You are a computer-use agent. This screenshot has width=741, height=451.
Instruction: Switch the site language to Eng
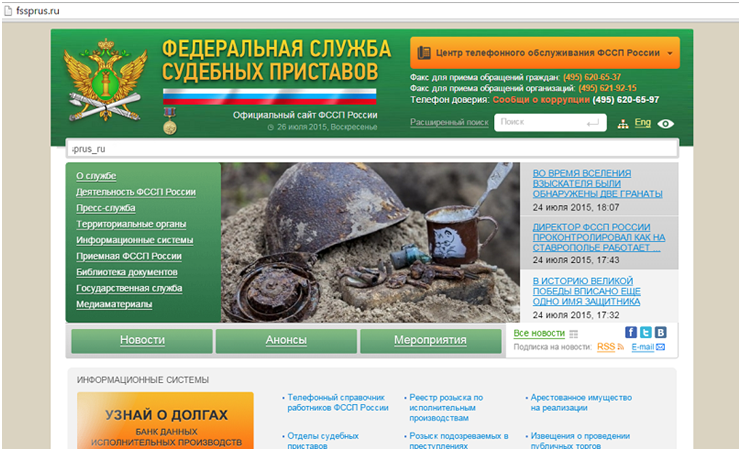pyautogui.click(x=642, y=122)
